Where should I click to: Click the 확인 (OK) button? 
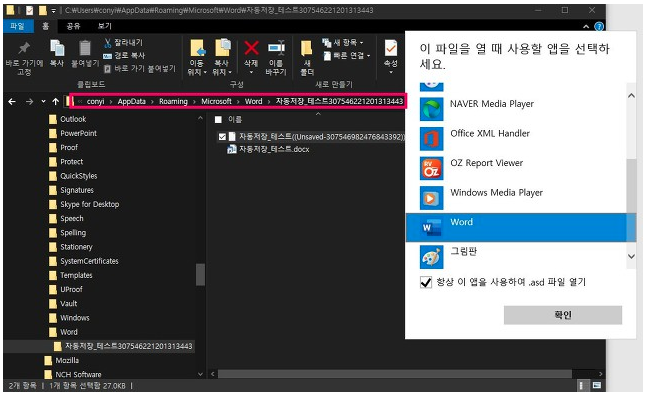563,315
